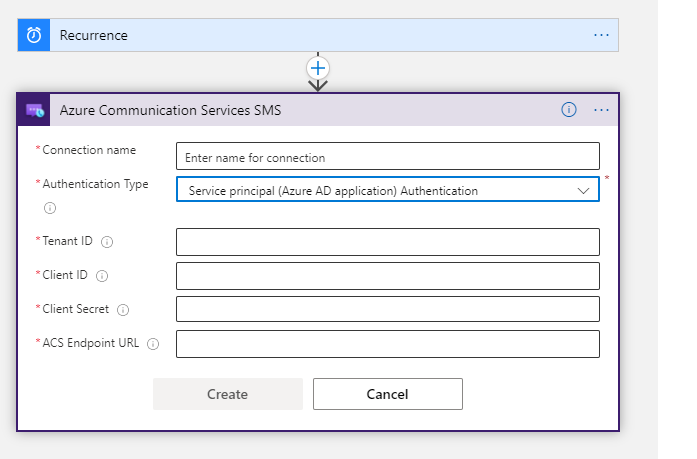The image size is (697, 459).
Task: Click into the Client ID field
Action: [388, 276]
